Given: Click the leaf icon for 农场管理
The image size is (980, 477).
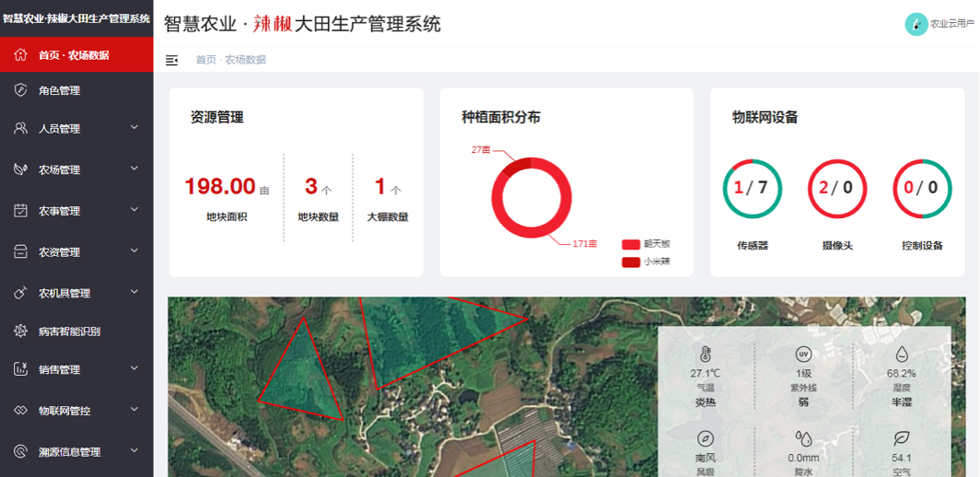Looking at the screenshot, I should [x=20, y=169].
